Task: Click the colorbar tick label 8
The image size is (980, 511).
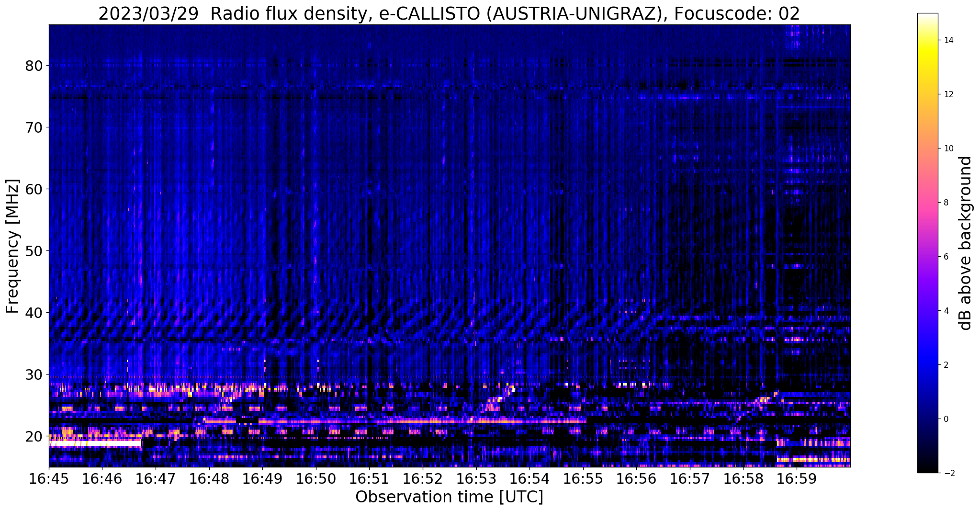Action: (x=946, y=203)
